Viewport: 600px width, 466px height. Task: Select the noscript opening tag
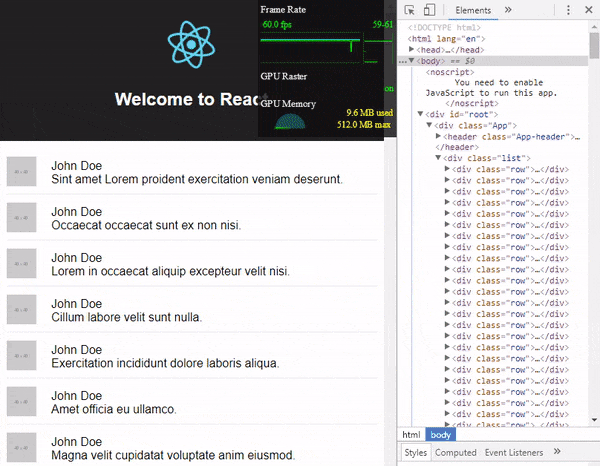450,72
